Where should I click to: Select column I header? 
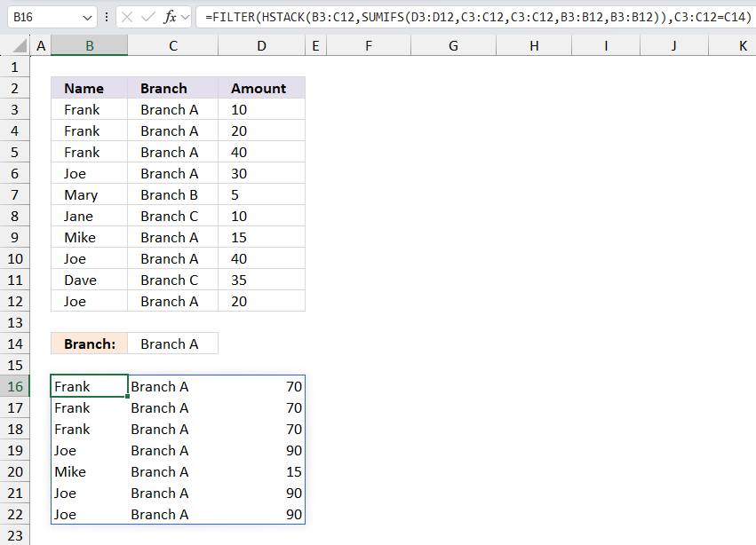coord(606,46)
